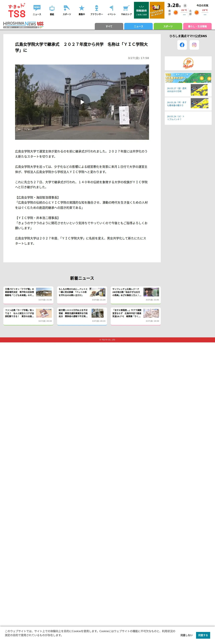Open blog post 26.03.26 春本番の暖かさ
This screenshot has width=215, height=644.
(177, 104)
